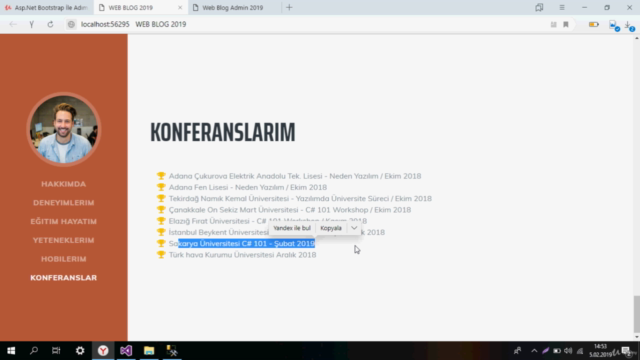Image resolution: width=640 pixels, height=360 pixels.
Task: Open a new browser tab
Action: 289,7
